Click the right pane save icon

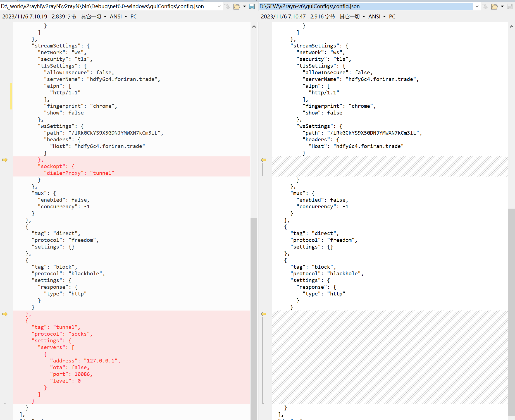[510, 6]
